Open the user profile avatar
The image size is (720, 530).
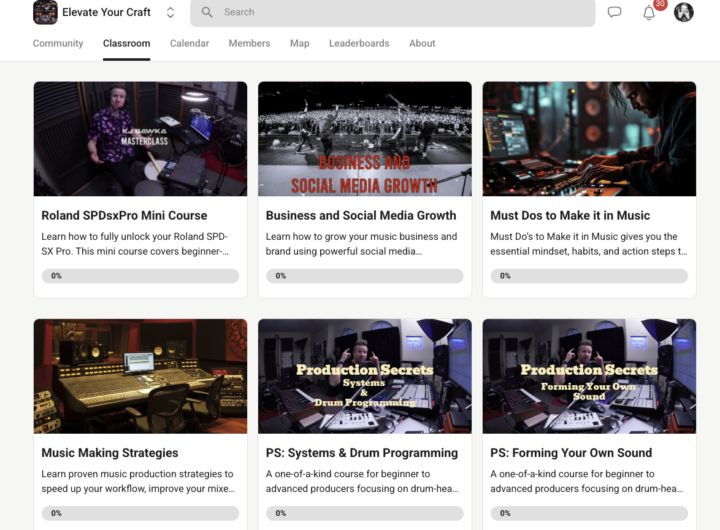pyautogui.click(x=683, y=12)
